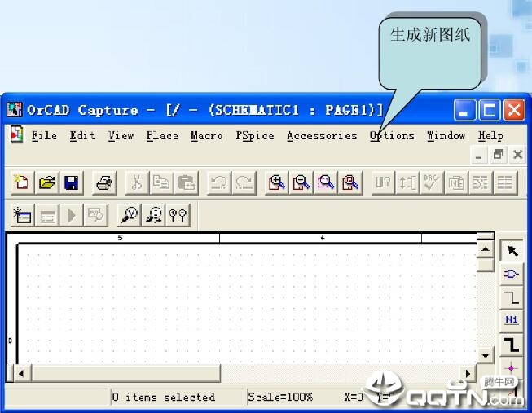Viewport: 532px width, 413px height.
Task: Click the 'Scale=100%' status text
Action: click(x=280, y=397)
